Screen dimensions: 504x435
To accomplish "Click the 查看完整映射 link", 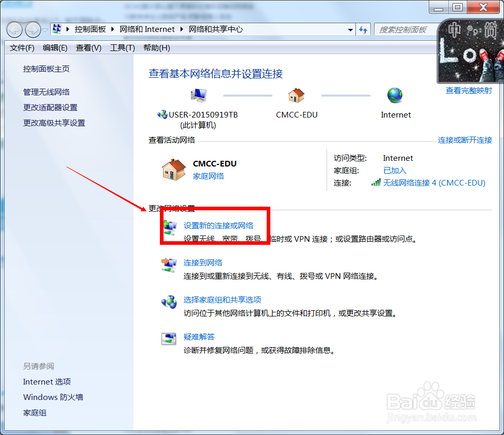I will (468, 90).
